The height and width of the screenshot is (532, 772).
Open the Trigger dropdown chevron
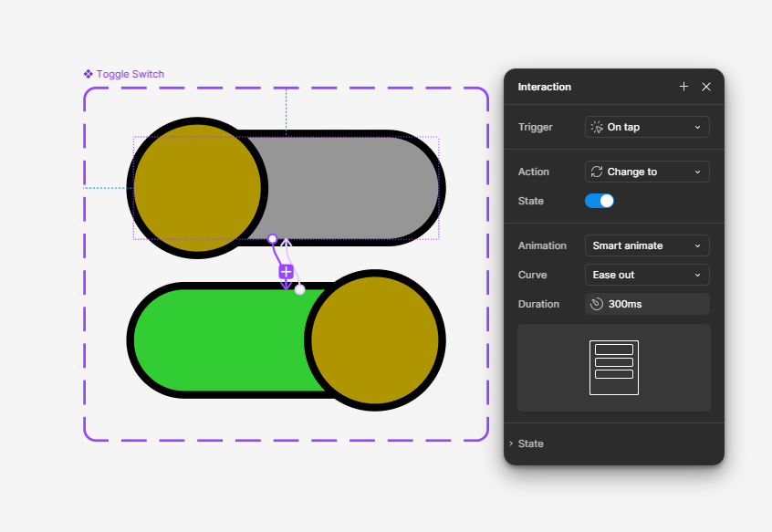[697, 127]
